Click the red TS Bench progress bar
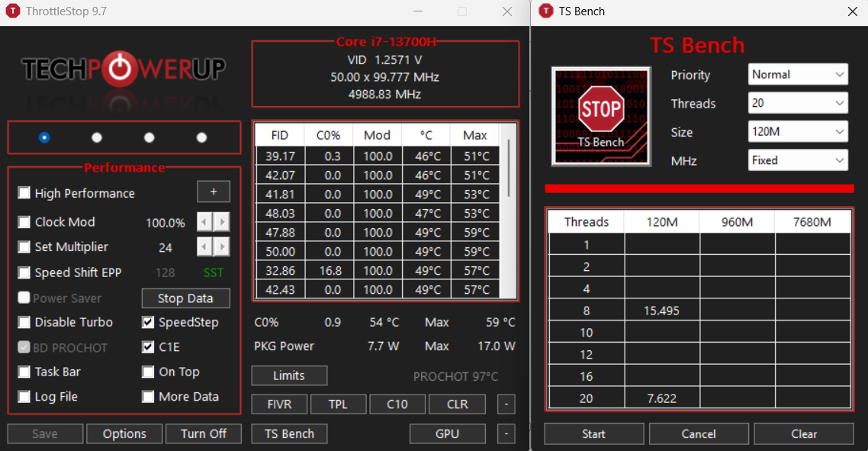The width and height of the screenshot is (868, 451). 699,189
